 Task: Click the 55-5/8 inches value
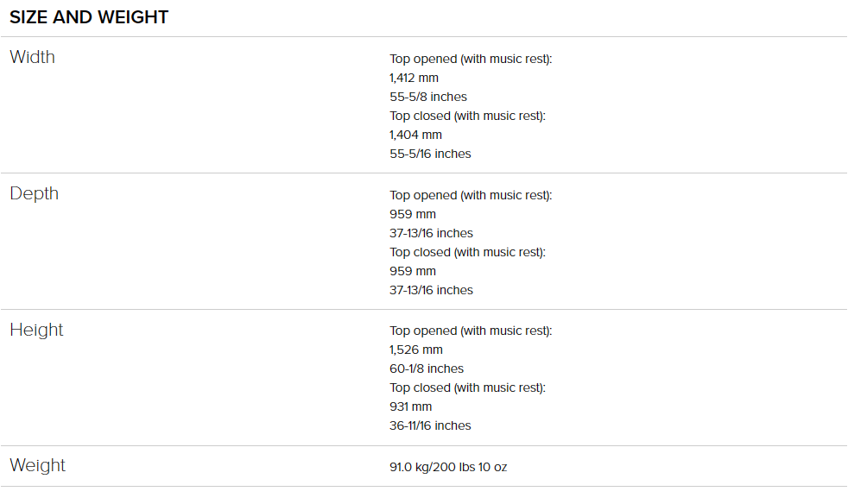(x=428, y=97)
